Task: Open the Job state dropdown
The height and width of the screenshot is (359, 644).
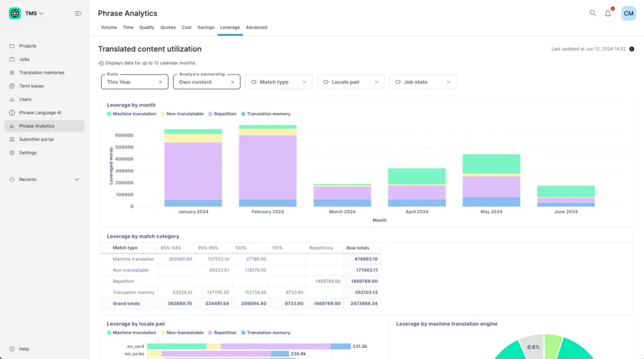Action: [x=422, y=82]
